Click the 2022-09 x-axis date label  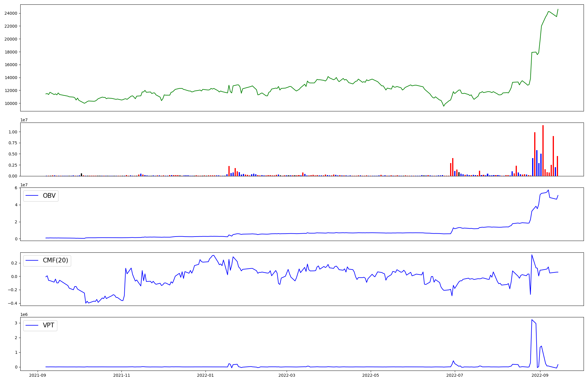pos(540,375)
